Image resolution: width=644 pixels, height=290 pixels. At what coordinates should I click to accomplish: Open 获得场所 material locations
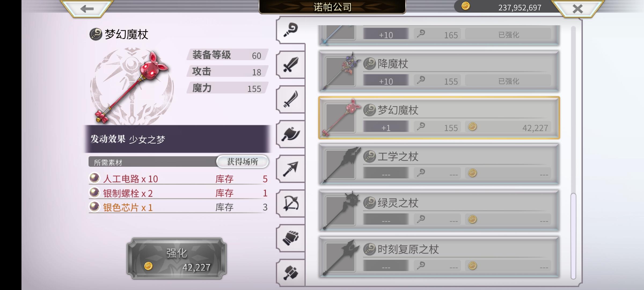tap(242, 162)
